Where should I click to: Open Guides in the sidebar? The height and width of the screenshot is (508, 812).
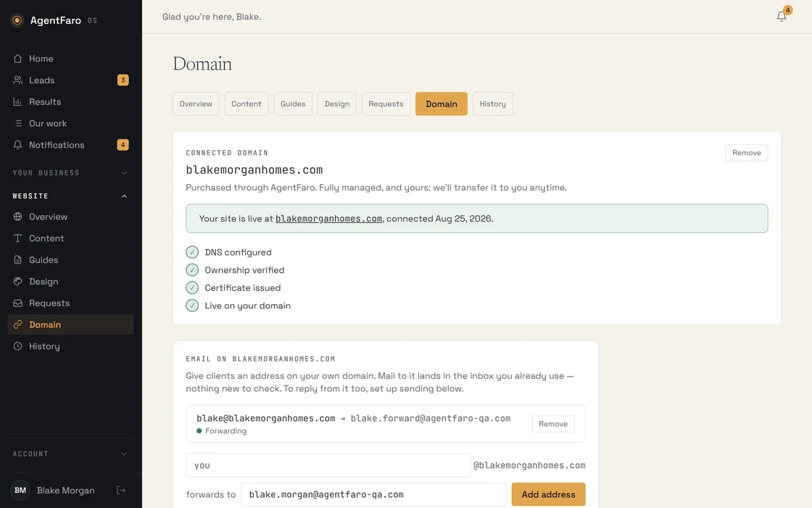(x=71, y=260)
